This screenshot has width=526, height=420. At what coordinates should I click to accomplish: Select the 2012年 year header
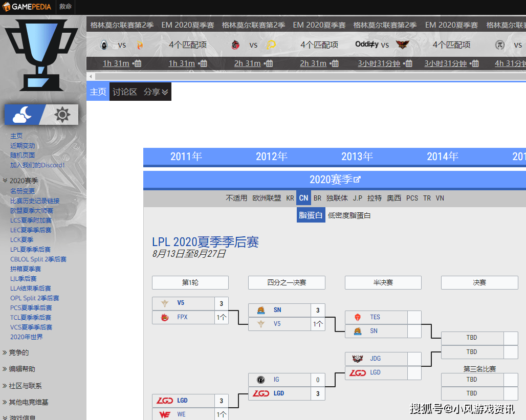(x=271, y=157)
